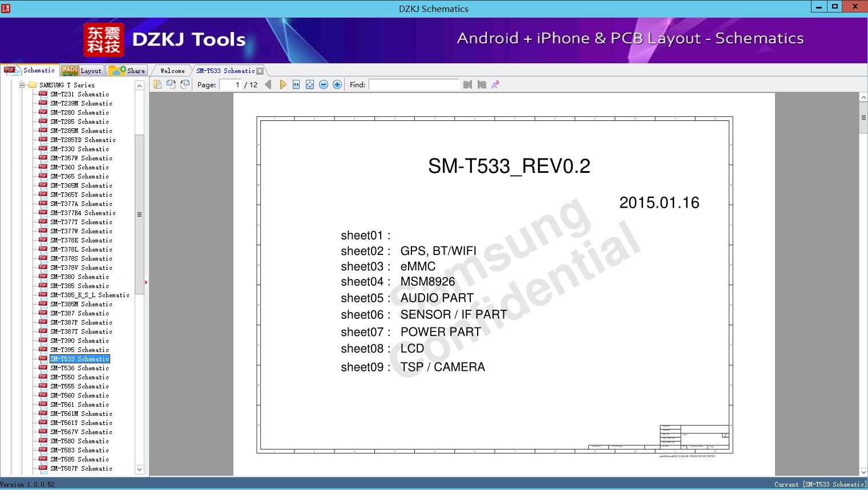Open SM-T385_K_S_L Schematic
This screenshot has height=490, width=868.
coord(90,295)
